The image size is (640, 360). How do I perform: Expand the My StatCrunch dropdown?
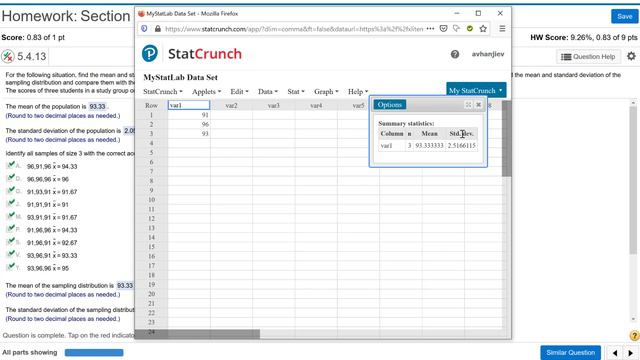(476, 90)
